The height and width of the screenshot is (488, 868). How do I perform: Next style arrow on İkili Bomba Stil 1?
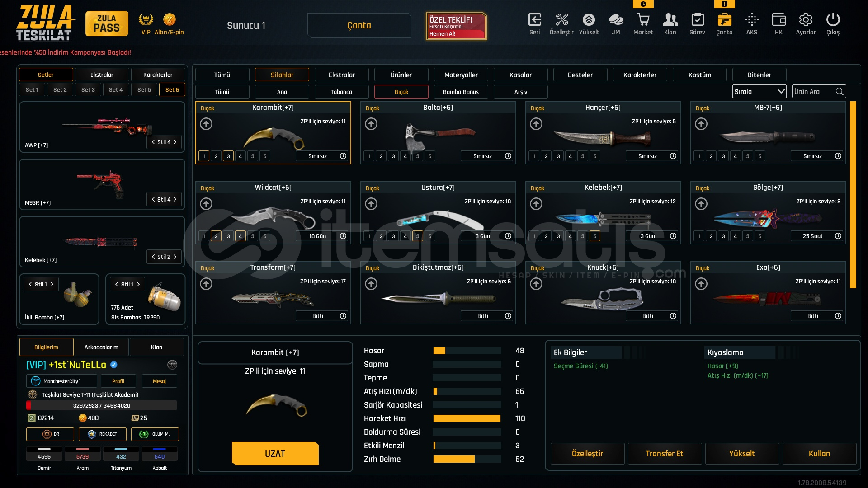click(52, 284)
